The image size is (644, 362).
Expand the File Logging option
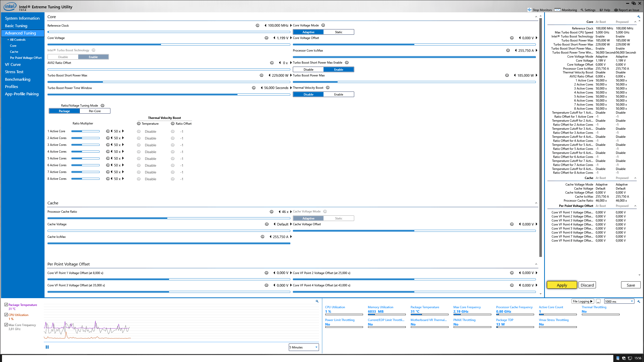pos(583,301)
